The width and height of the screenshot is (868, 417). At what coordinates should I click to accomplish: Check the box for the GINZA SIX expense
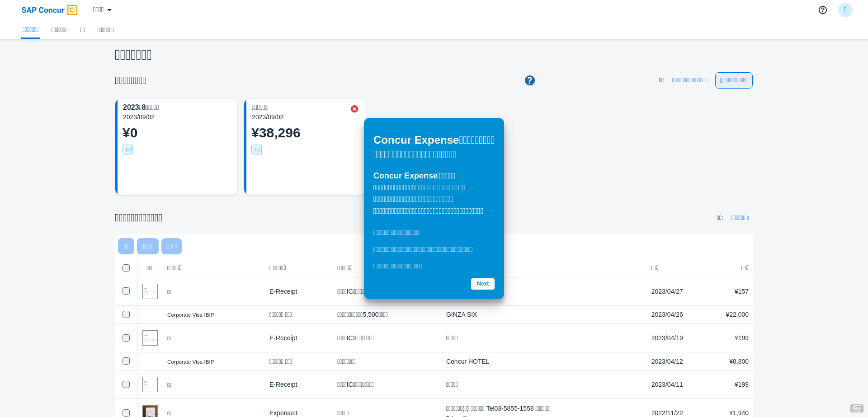[x=126, y=314]
